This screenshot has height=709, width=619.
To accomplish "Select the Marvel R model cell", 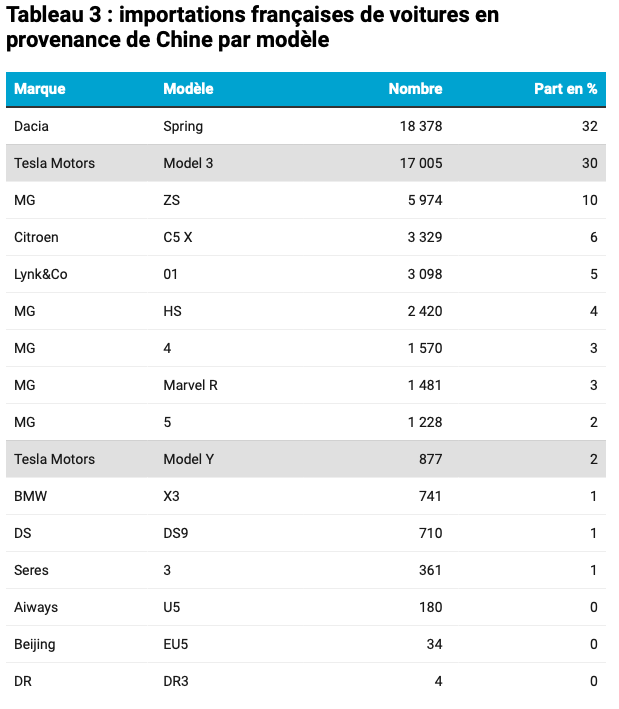I will point(190,385).
